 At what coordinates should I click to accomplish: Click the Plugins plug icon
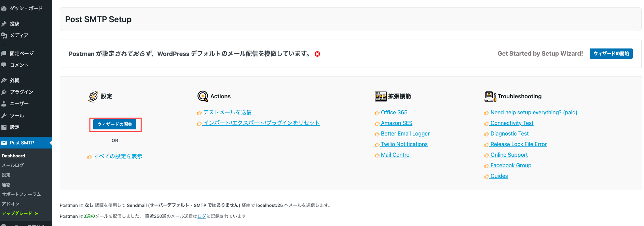4,92
